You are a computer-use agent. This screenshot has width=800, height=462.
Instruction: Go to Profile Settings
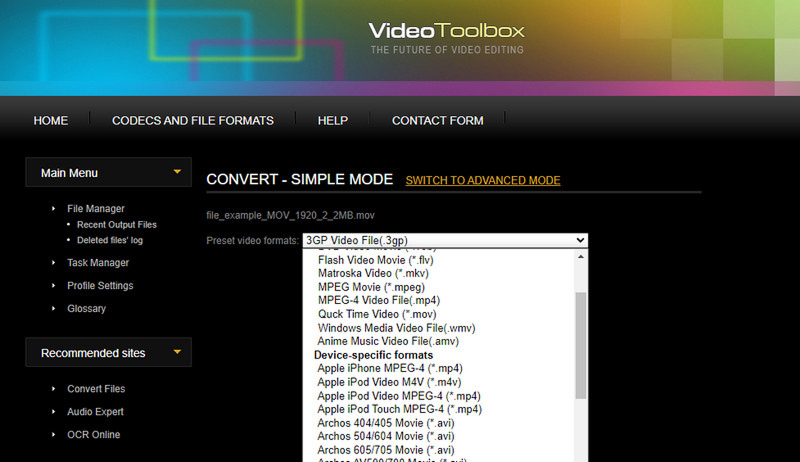point(100,286)
